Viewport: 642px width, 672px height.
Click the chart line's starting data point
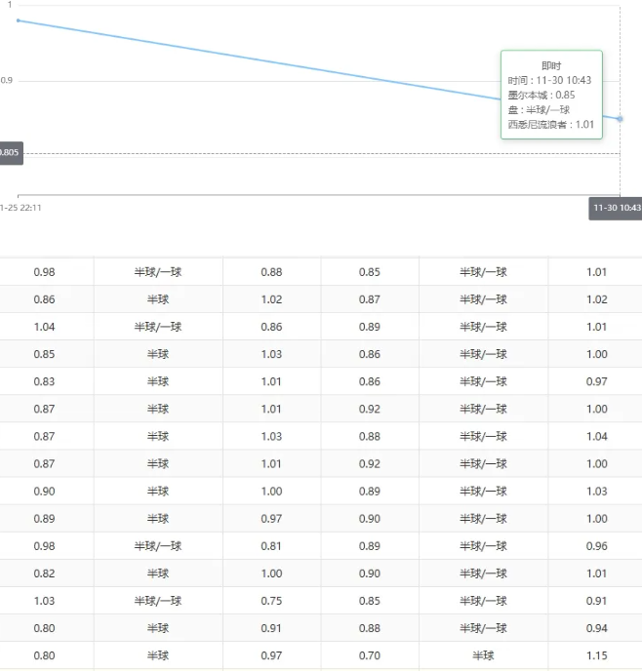[18, 20]
